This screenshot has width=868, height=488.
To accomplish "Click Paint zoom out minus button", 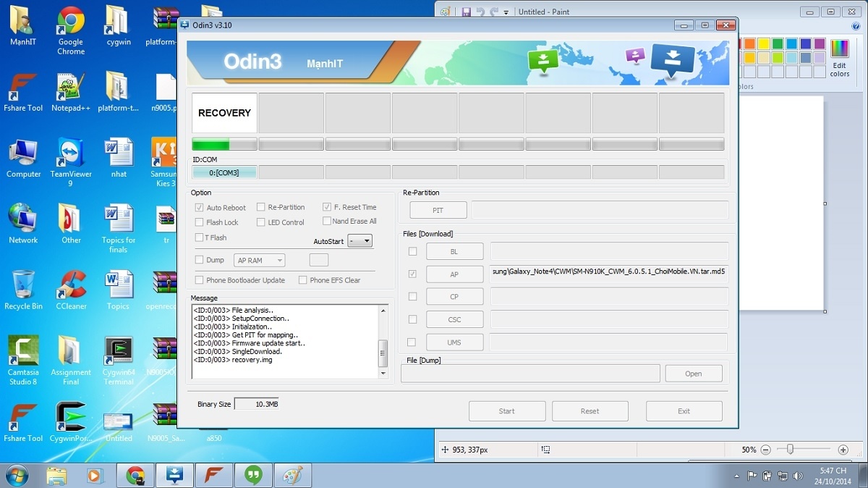I will click(x=765, y=450).
